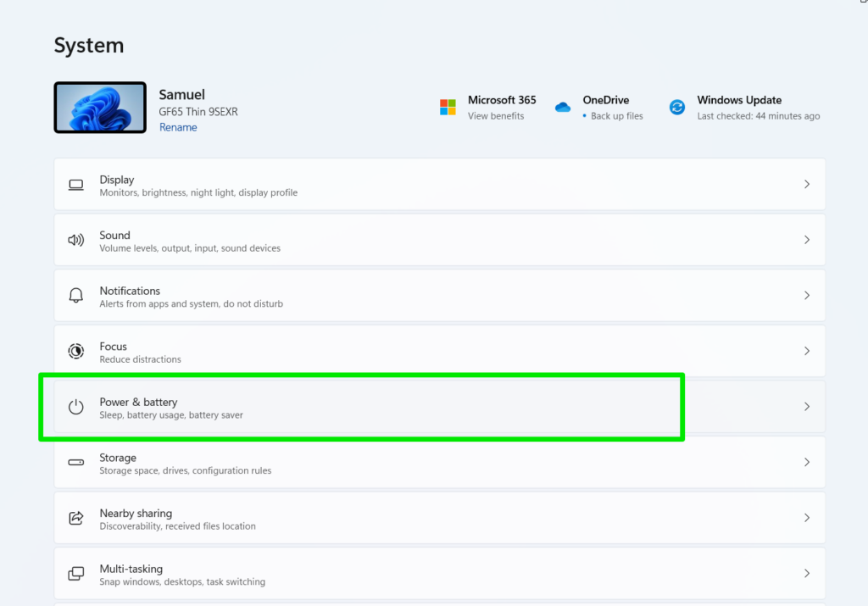
Task: Click the OneDrive cloud icon
Action: click(x=563, y=107)
